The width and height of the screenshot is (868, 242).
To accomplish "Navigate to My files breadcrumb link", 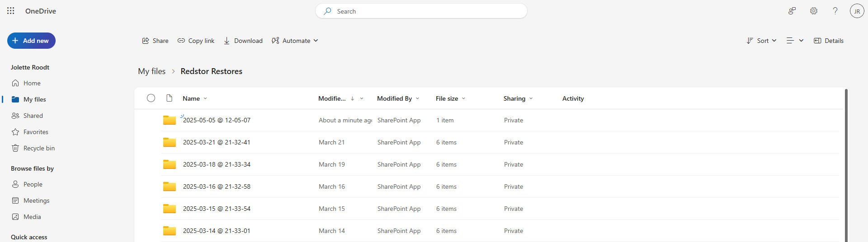I will coord(151,71).
